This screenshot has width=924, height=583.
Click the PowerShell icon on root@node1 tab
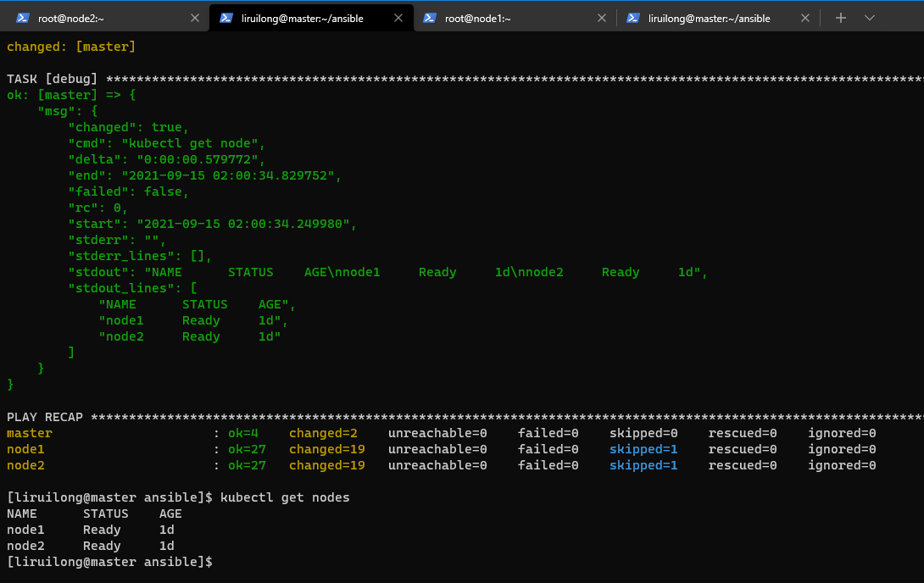click(430, 19)
